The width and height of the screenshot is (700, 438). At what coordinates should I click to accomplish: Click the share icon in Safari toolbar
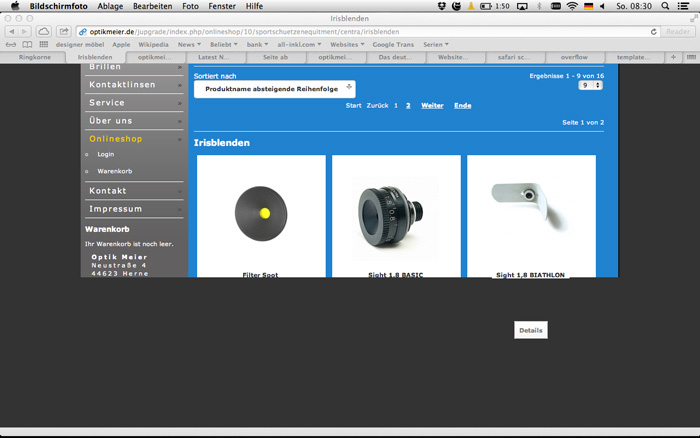(64, 31)
